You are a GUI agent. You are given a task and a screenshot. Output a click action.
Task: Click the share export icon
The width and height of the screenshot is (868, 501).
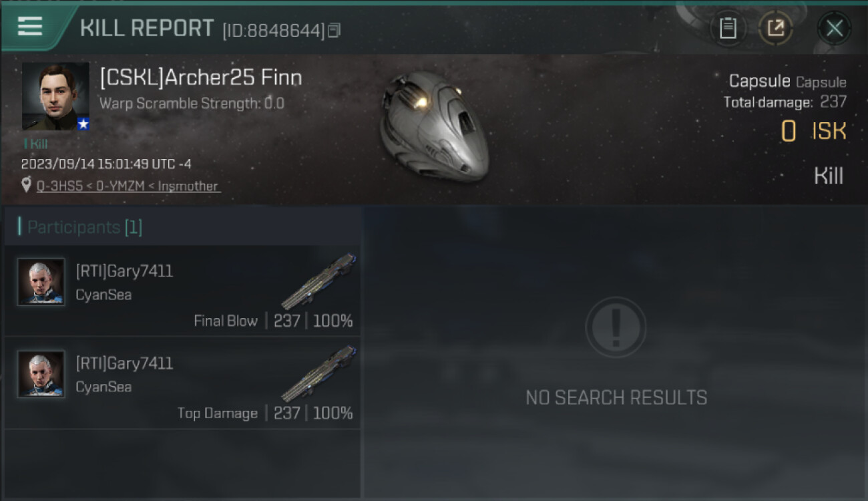tap(775, 28)
